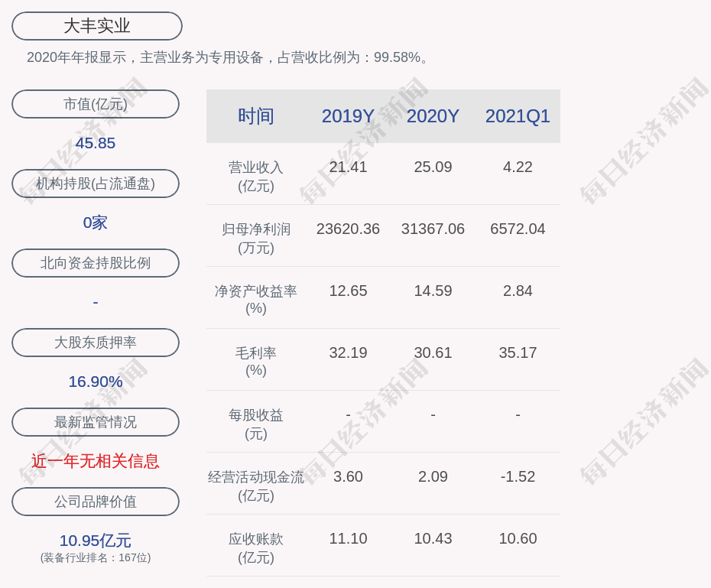Click red text 近一年无相关信息
Image resolution: width=711 pixels, height=588 pixels.
click(x=96, y=461)
